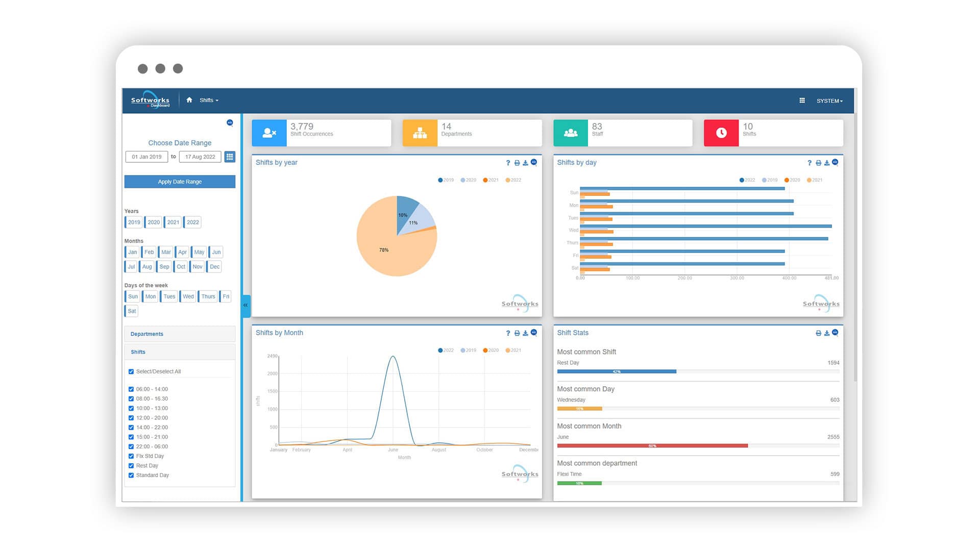Viewport: 980px width, 551px height.
Task: Print the Shifts by year chart
Action: coord(517,163)
